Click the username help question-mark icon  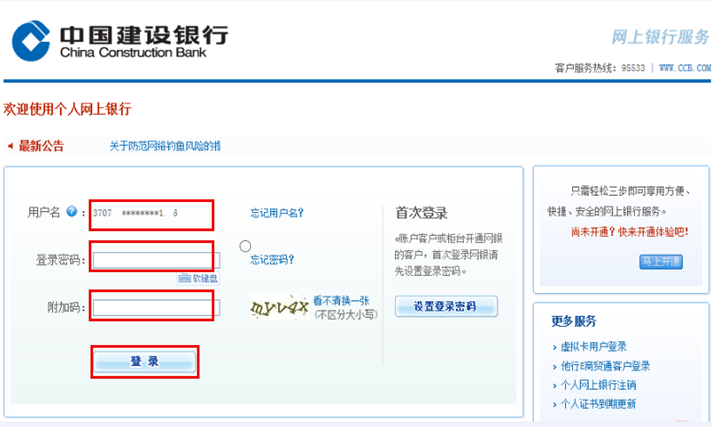coord(71,211)
